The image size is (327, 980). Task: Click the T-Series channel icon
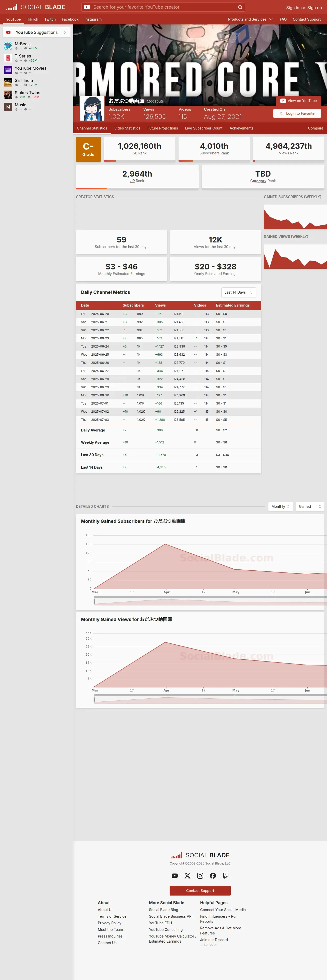pos(8,58)
